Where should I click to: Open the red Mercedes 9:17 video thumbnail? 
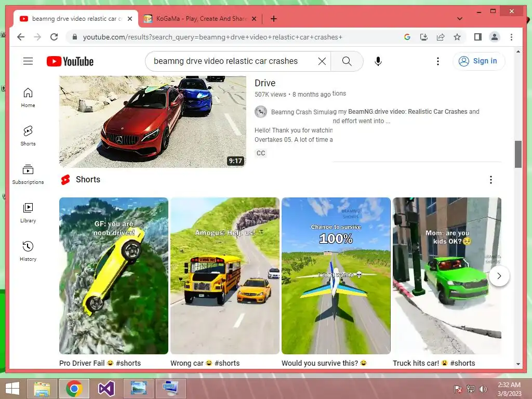[x=152, y=122]
